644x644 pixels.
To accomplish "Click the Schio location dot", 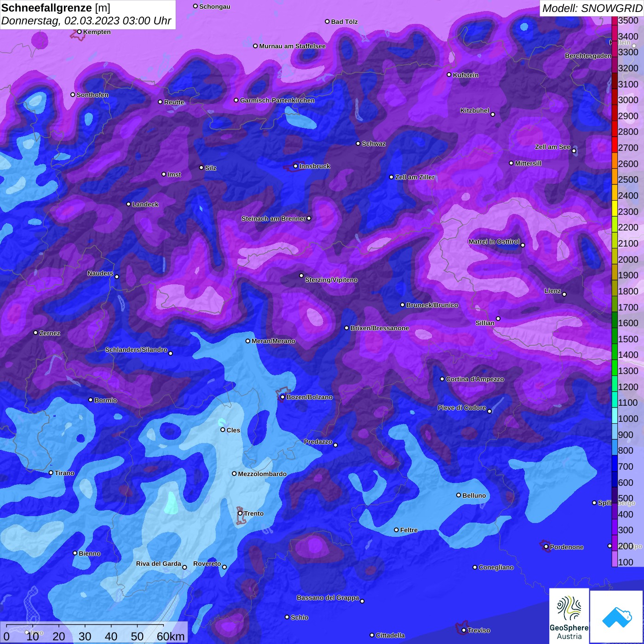I will click(287, 617).
